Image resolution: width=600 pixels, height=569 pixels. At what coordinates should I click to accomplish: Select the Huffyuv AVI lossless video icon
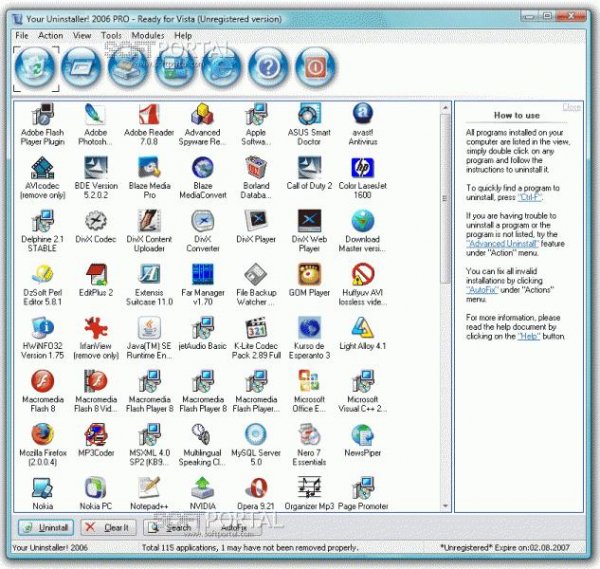(x=362, y=274)
